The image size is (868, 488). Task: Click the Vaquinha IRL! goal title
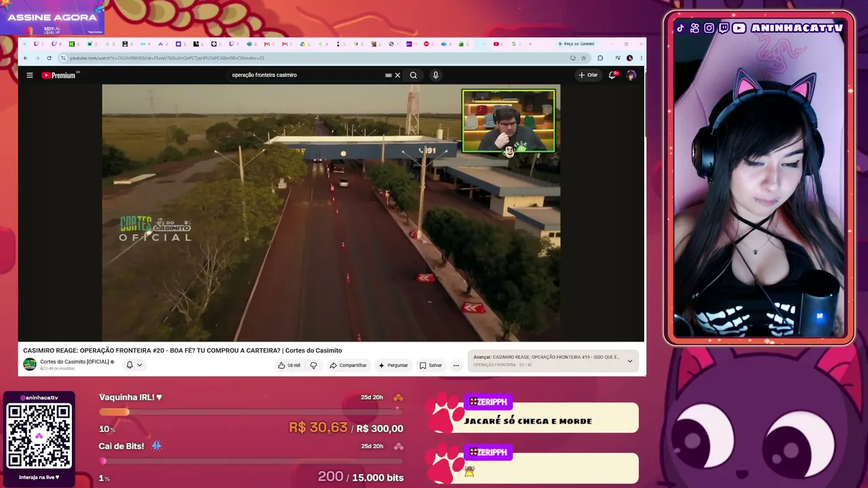130,397
